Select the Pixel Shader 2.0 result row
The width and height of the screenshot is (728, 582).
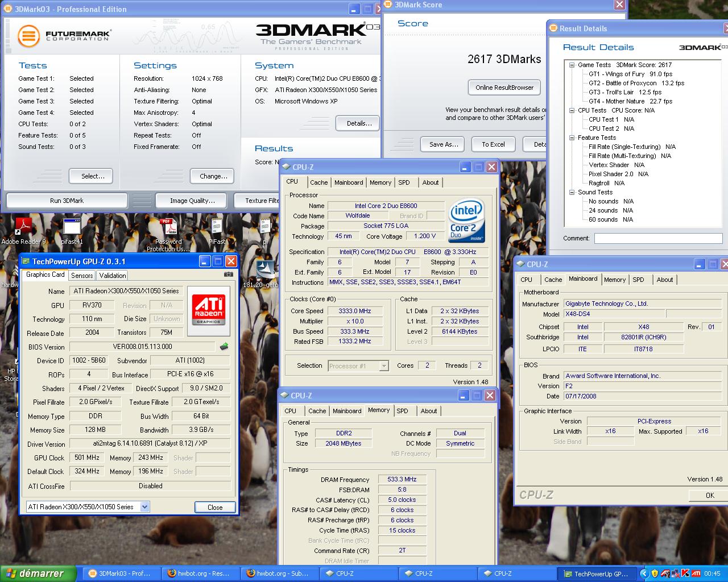click(x=618, y=174)
